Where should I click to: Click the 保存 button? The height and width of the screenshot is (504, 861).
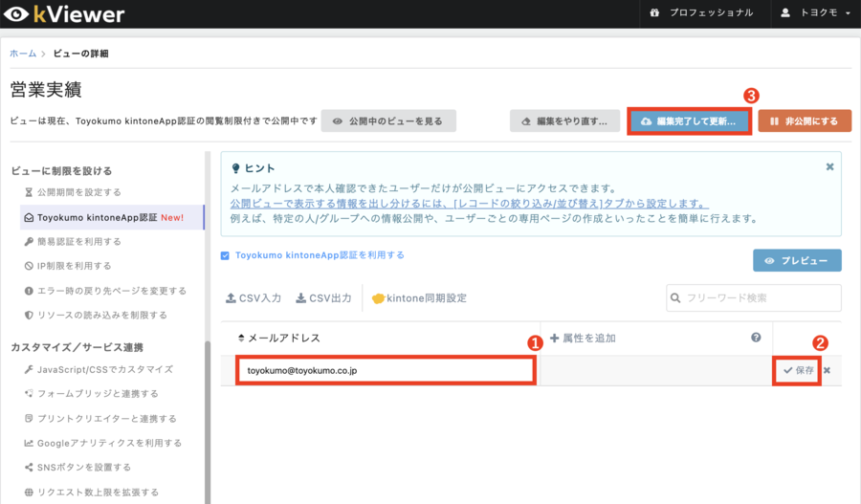click(797, 370)
